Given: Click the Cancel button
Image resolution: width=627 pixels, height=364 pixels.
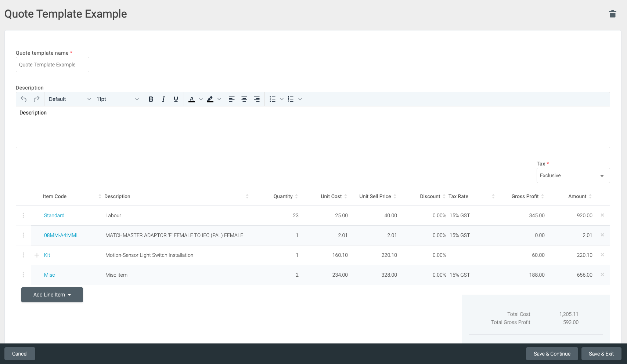Looking at the screenshot, I should click(x=20, y=354).
